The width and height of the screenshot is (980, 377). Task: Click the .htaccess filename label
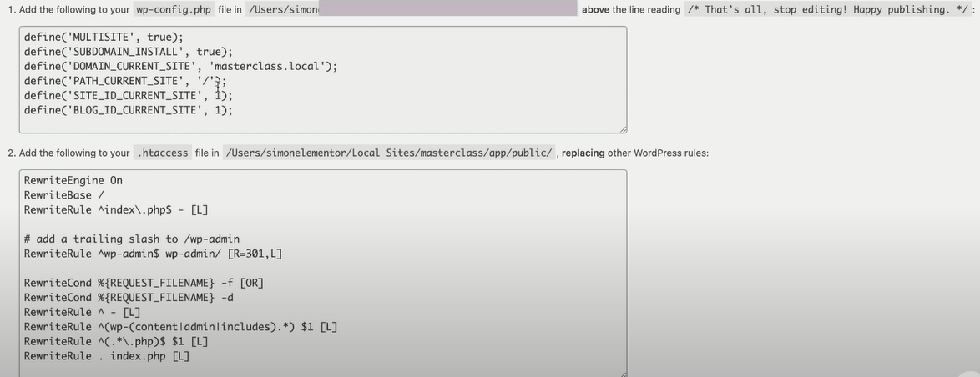(x=162, y=153)
